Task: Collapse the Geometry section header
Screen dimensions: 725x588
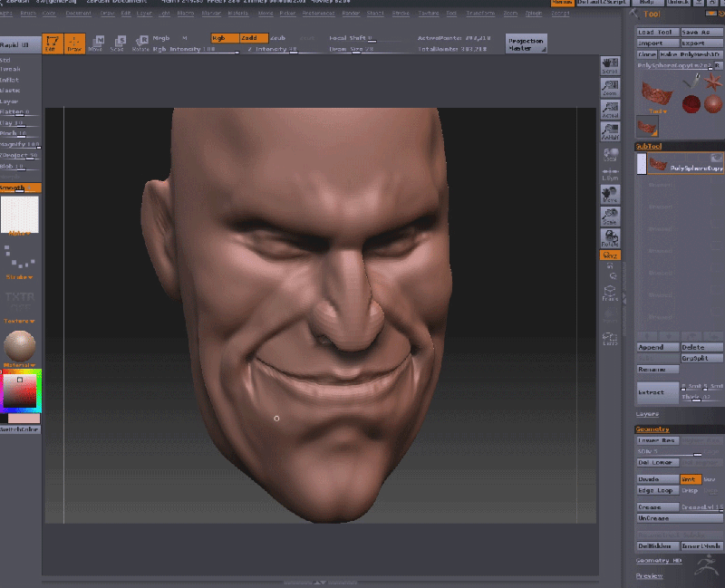Action: pos(652,429)
